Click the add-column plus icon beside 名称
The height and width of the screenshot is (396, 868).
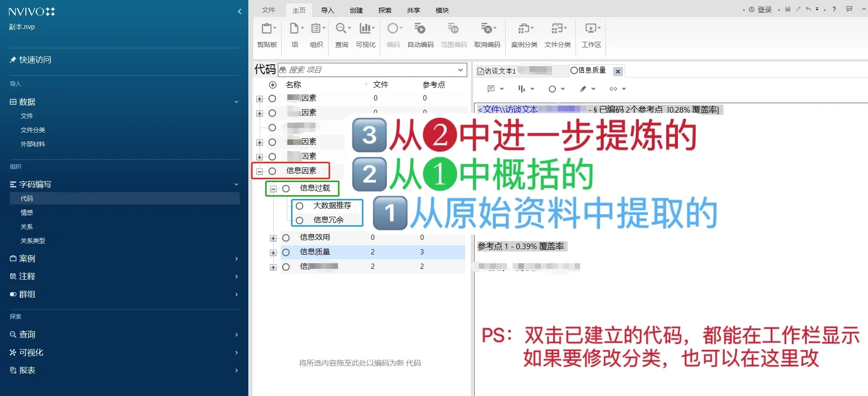pos(272,85)
